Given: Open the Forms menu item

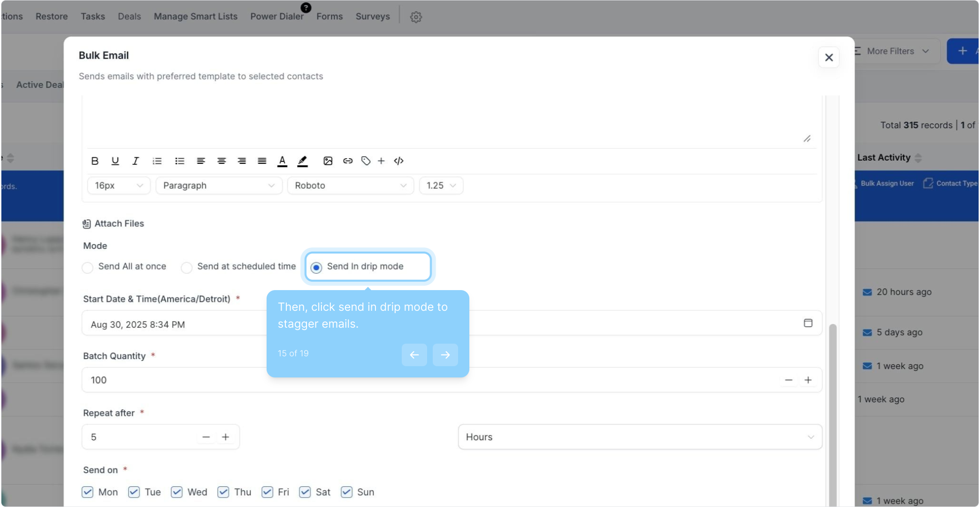Looking at the screenshot, I should pyautogui.click(x=329, y=16).
